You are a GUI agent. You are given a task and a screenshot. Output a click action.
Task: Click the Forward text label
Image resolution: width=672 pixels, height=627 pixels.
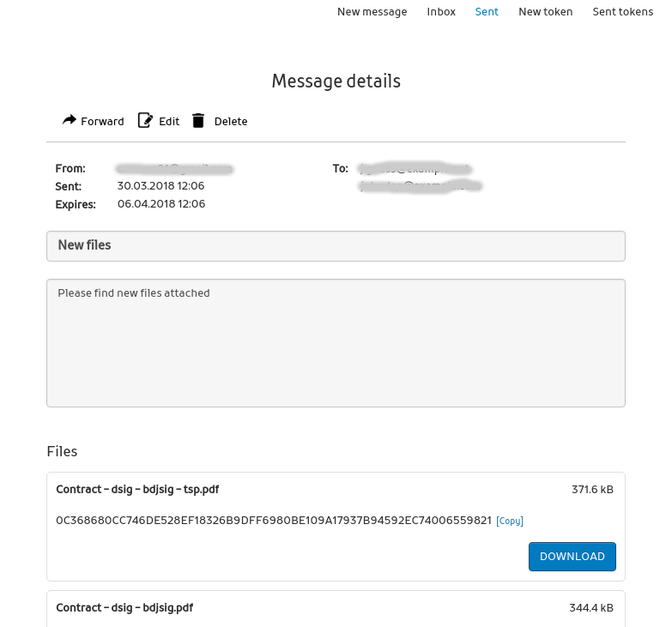click(x=102, y=122)
